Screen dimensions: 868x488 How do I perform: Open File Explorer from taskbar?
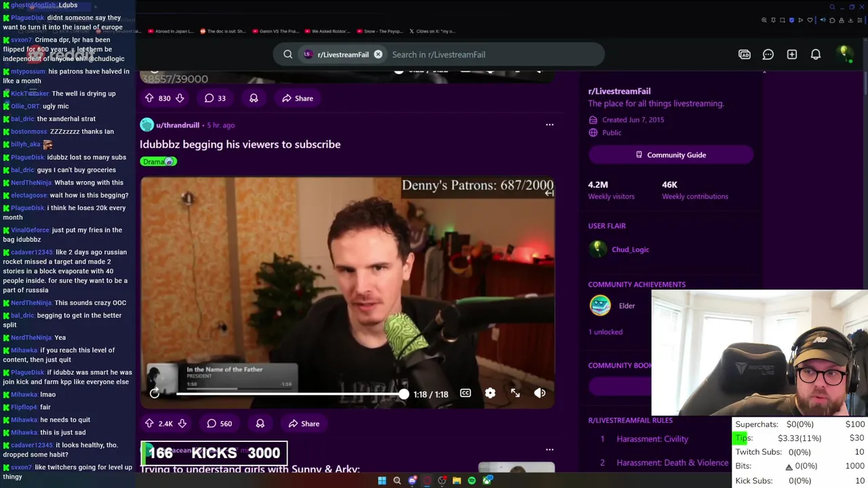point(456,481)
